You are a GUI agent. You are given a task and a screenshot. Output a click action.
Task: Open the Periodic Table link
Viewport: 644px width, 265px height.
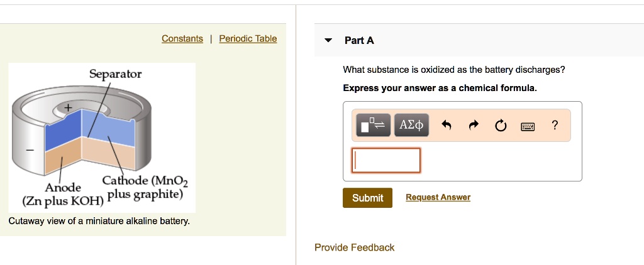(248, 39)
